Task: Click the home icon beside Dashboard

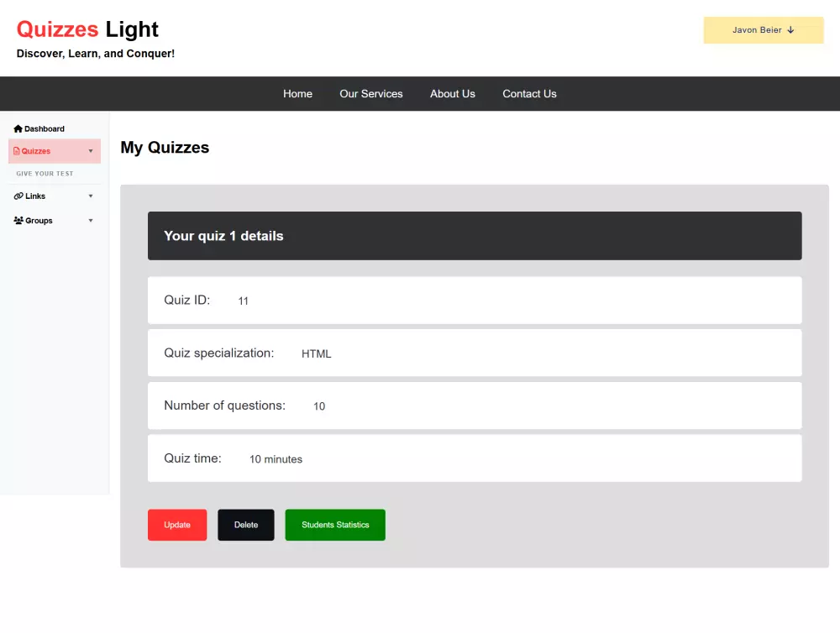Action: 18,128
